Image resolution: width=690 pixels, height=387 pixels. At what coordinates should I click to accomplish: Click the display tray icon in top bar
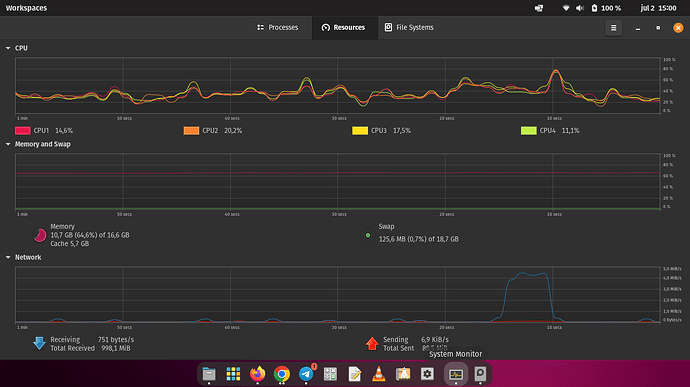pyautogui.click(x=539, y=8)
